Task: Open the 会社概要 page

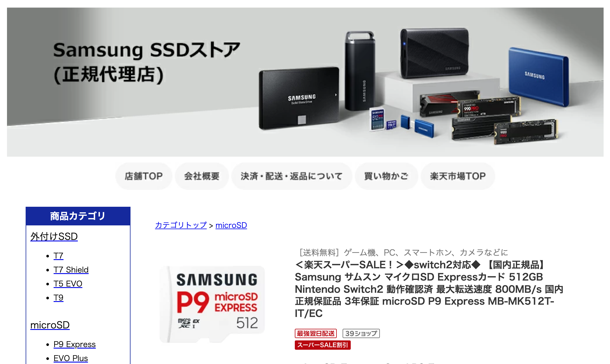Action: 202,176
